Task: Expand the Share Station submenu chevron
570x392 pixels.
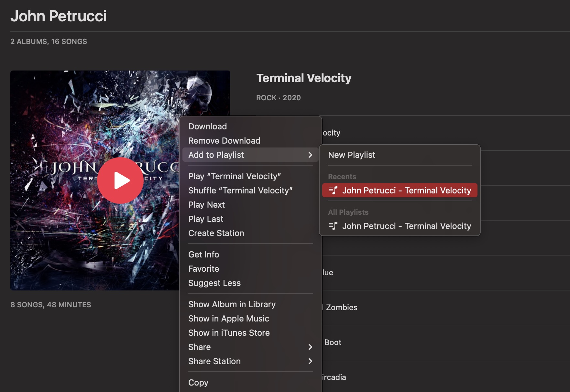Action: pos(310,361)
